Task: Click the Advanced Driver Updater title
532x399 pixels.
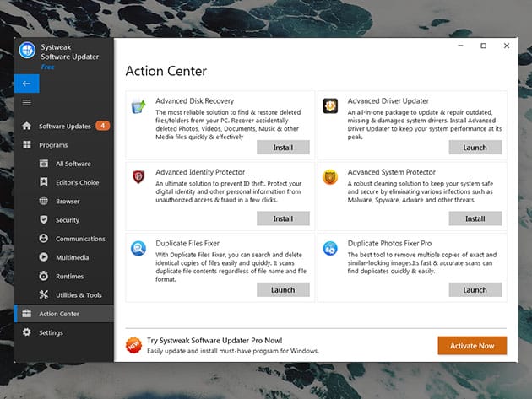Action: coord(388,101)
